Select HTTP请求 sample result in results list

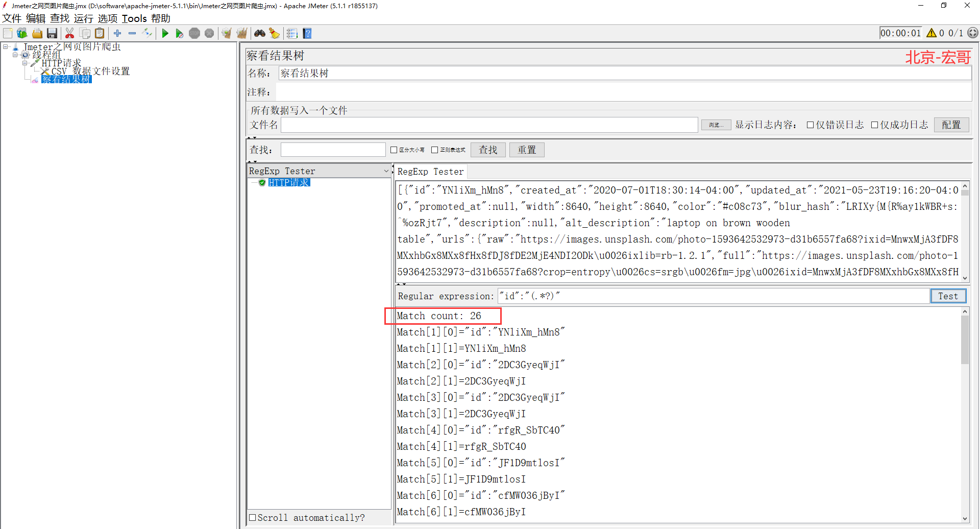[x=289, y=182]
